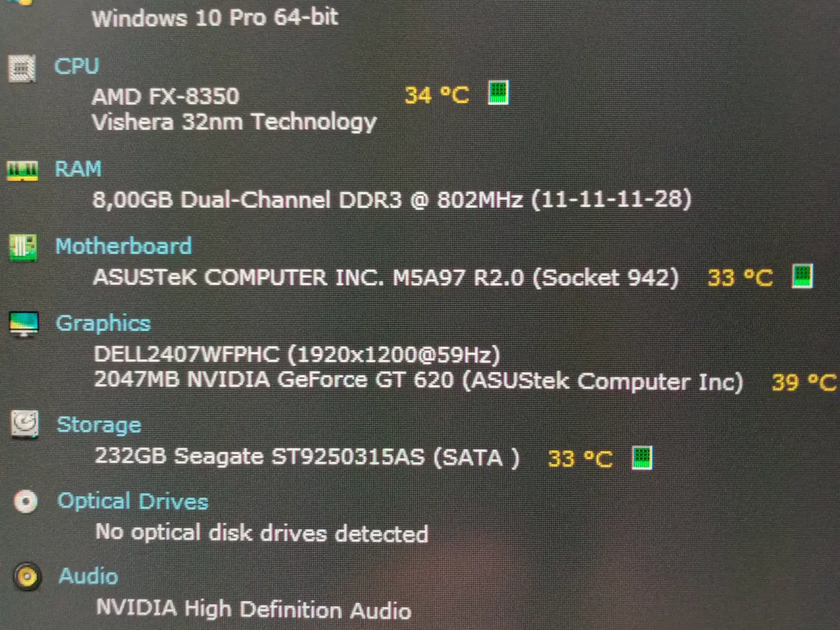Open the Optical Drives section heading
This screenshot has width=840, height=630.
[133, 501]
